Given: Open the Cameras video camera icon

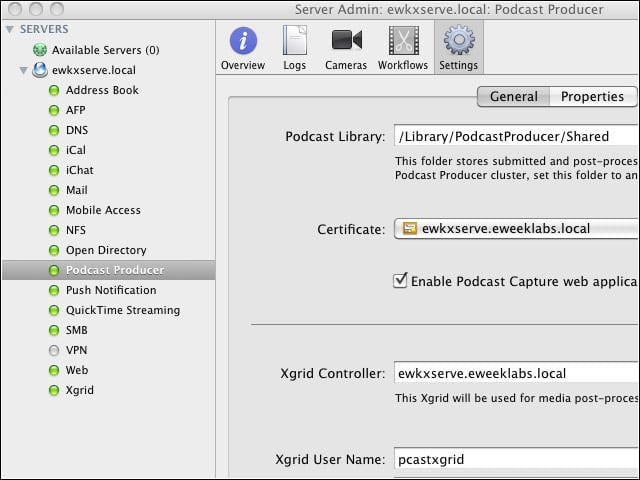Looking at the screenshot, I should point(346,40).
